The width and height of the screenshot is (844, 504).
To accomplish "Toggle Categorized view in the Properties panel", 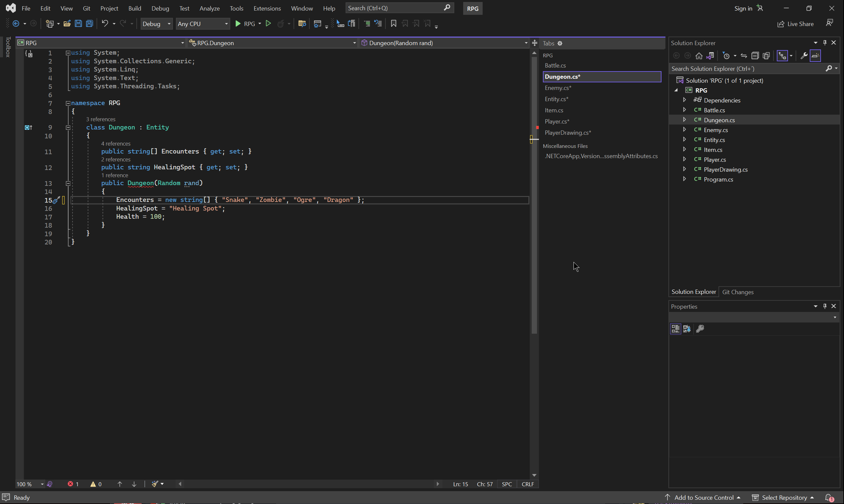I will pyautogui.click(x=675, y=329).
